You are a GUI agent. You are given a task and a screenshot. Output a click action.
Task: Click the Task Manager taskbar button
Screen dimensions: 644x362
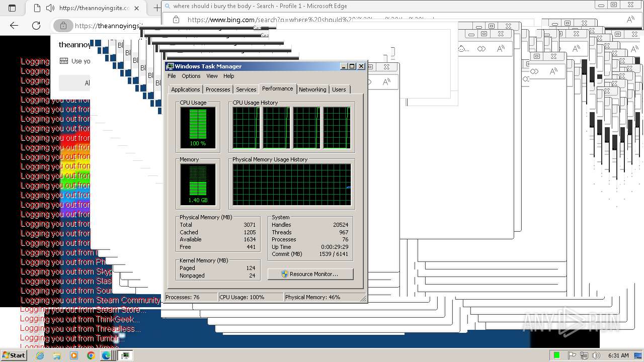click(x=125, y=355)
